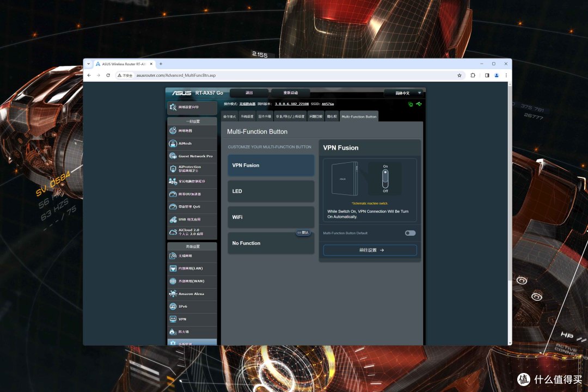Screen dimensions: 588x392
Task: Switch to the 隐私权 tab
Action: (x=332, y=117)
